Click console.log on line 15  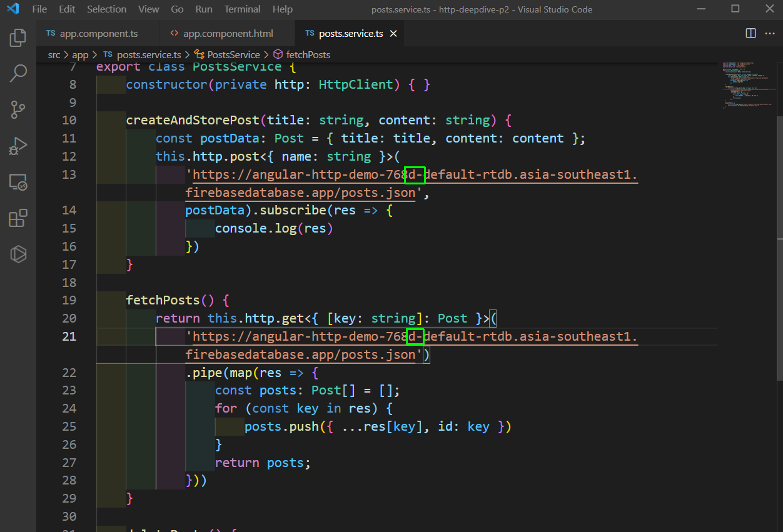click(x=256, y=228)
